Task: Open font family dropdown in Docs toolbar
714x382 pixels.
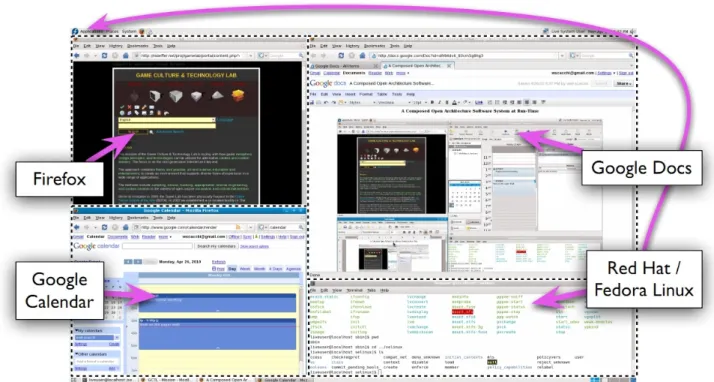Action: [394, 102]
